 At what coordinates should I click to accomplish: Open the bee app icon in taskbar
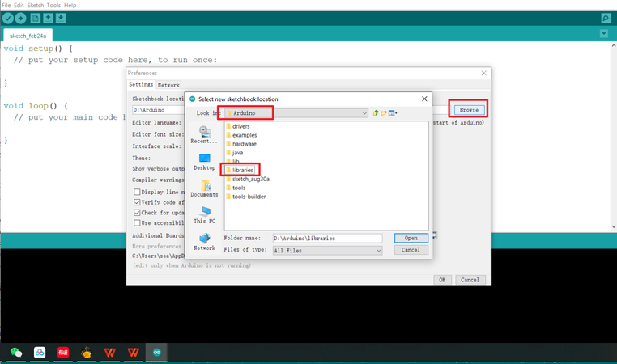(87, 353)
